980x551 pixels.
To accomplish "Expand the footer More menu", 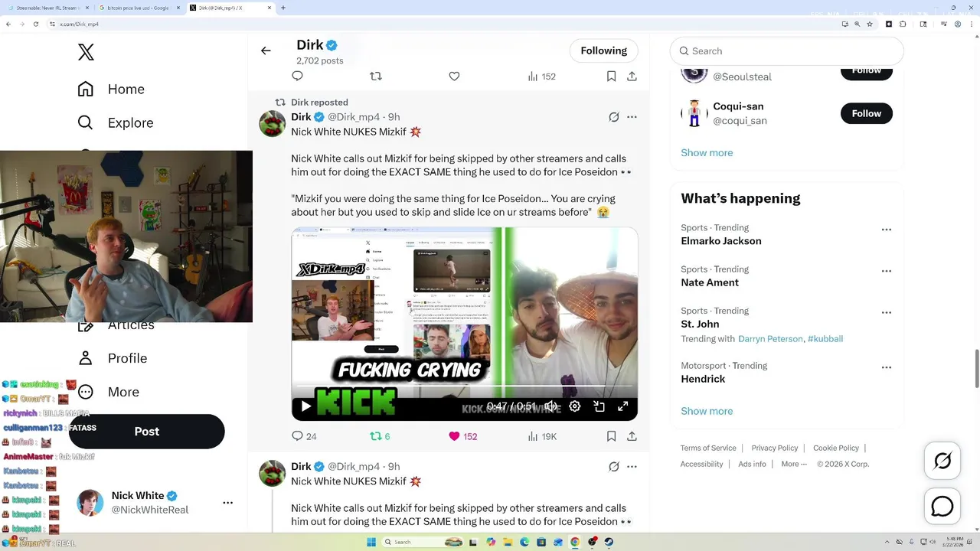I will tap(794, 464).
